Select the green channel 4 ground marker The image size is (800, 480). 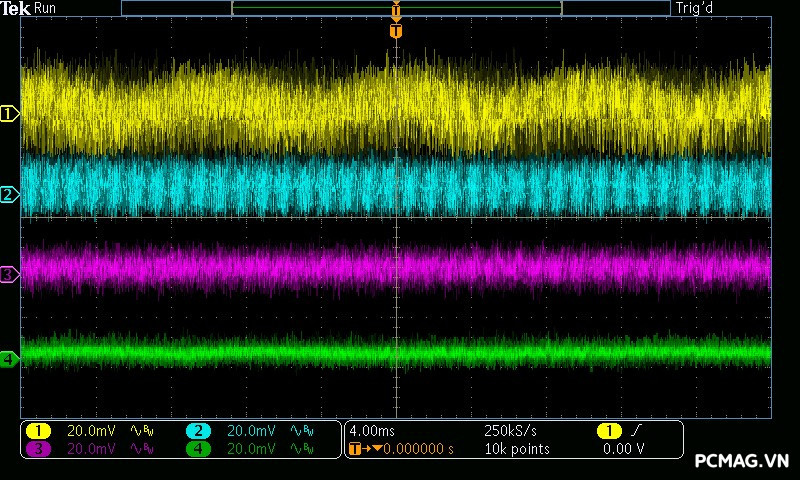tap(10, 358)
